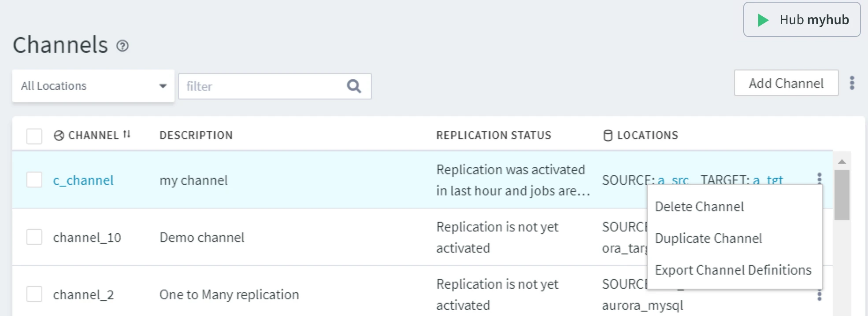The image size is (868, 316).
Task: Check the c_channel row checkbox
Action: [x=34, y=180]
